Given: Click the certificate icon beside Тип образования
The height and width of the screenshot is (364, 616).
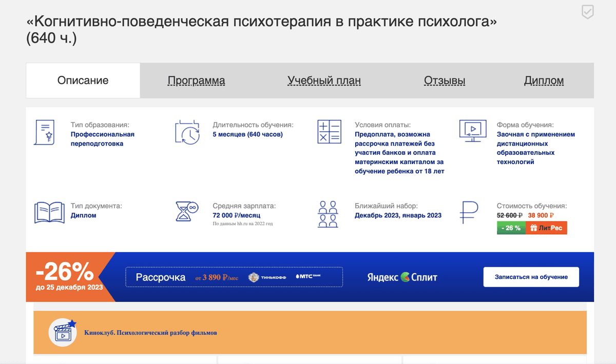Looking at the screenshot, I should (45, 133).
